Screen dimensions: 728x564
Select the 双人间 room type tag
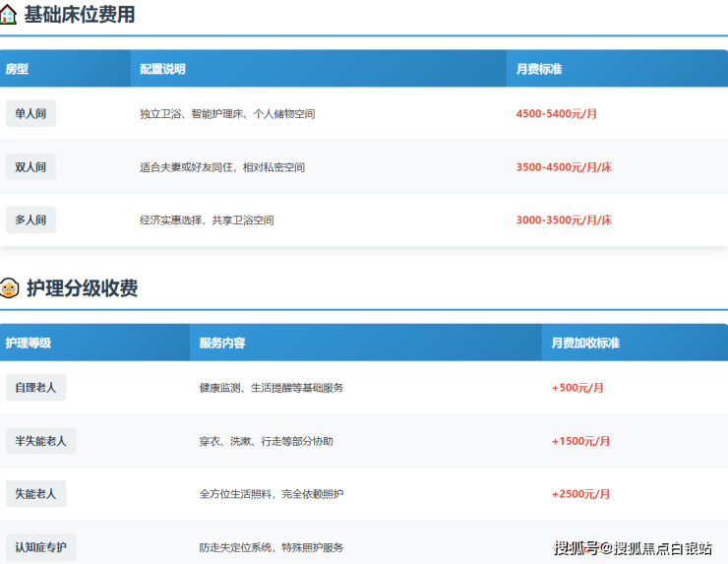(x=30, y=167)
